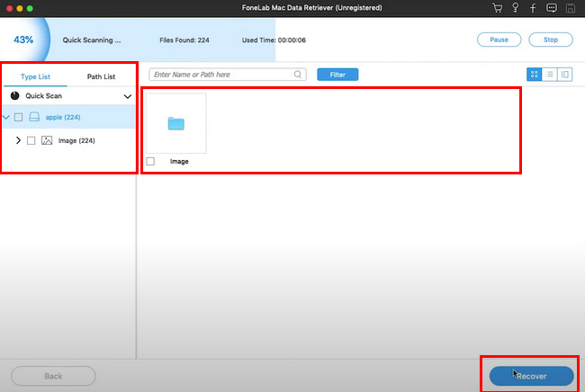Image resolution: width=585 pixels, height=392 pixels.
Task: Click the key register icon
Action: (515, 8)
